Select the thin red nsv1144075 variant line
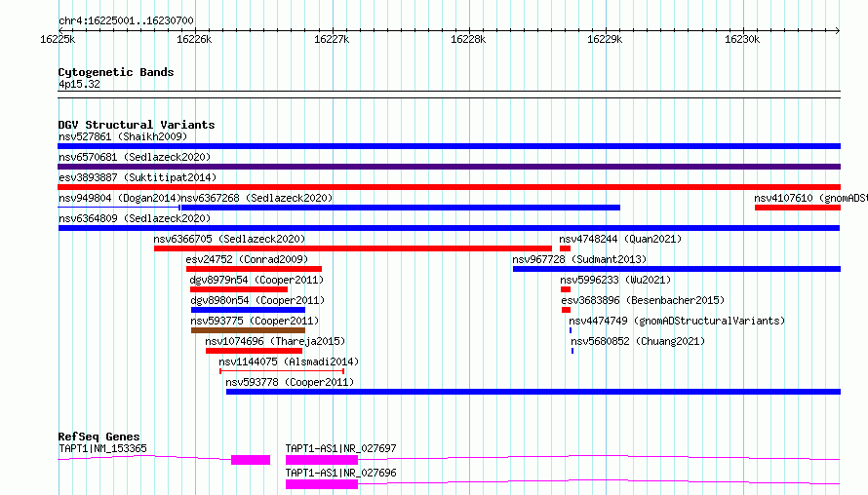Screen dimensions: 868x495 pos(282,371)
